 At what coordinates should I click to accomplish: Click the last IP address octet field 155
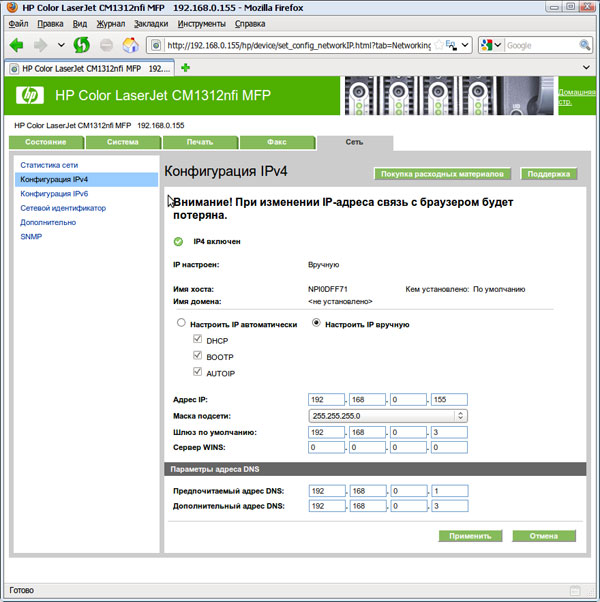pos(449,399)
